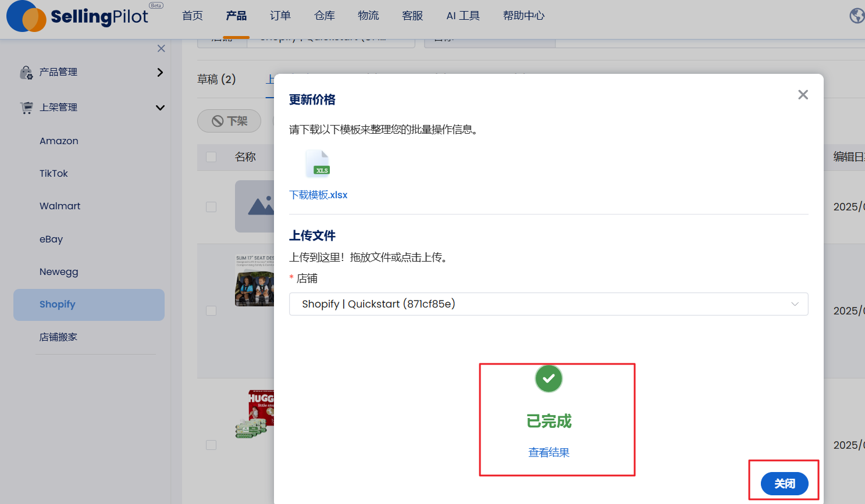865x504 pixels.
Task: Click the 下载模板.xlsx link
Action: [318, 195]
